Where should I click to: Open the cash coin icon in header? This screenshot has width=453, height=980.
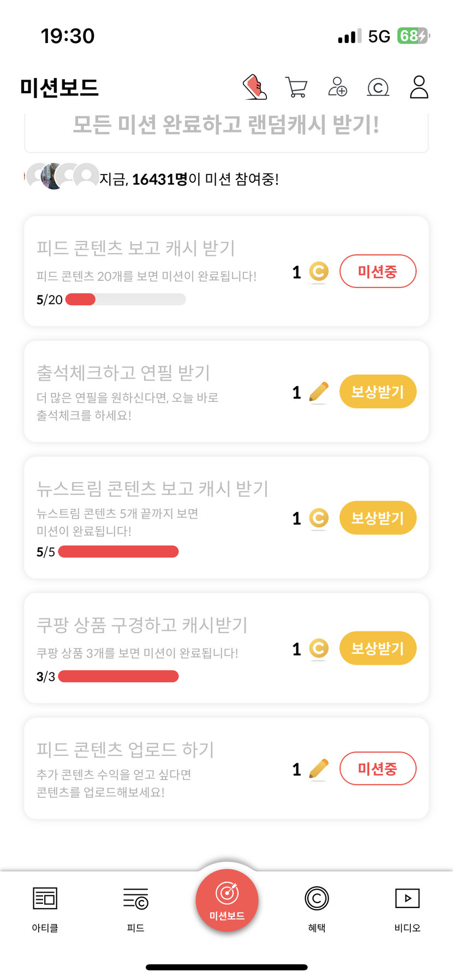[378, 87]
